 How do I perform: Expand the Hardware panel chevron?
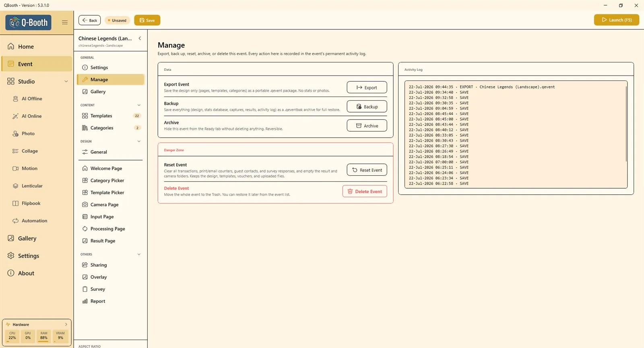[x=66, y=325]
